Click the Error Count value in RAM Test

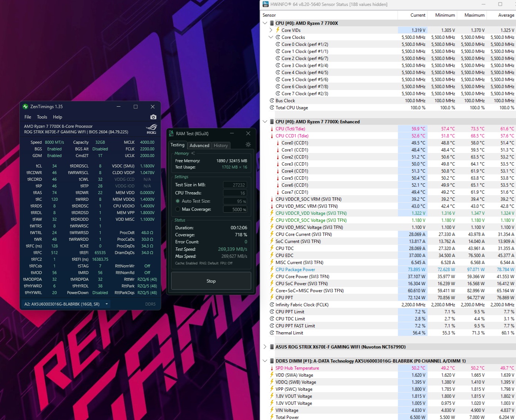coord(246,242)
